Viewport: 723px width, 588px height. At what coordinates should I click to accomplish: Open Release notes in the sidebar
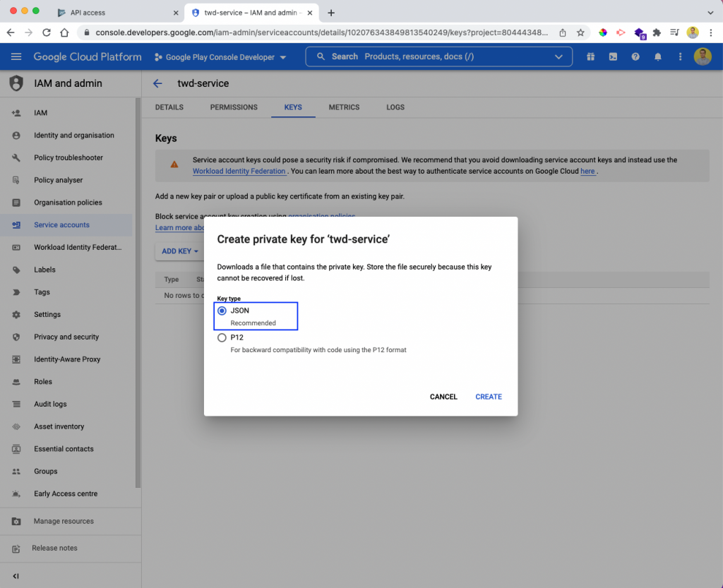coord(55,548)
